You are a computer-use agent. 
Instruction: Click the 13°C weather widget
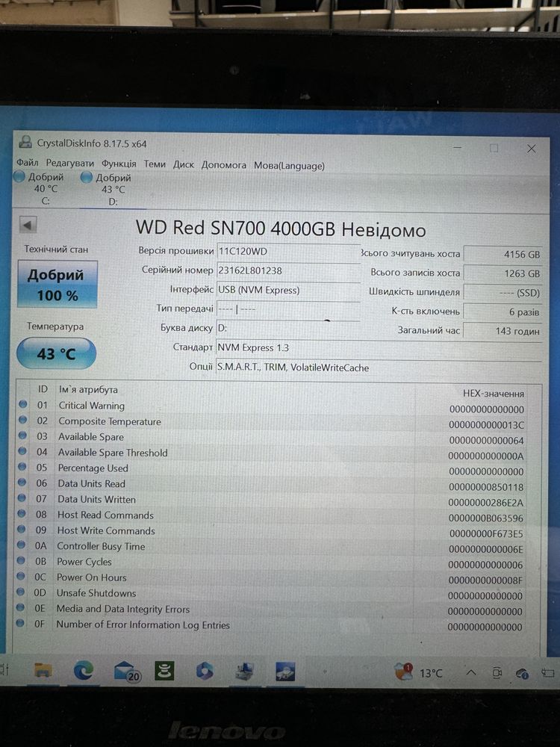click(x=419, y=672)
